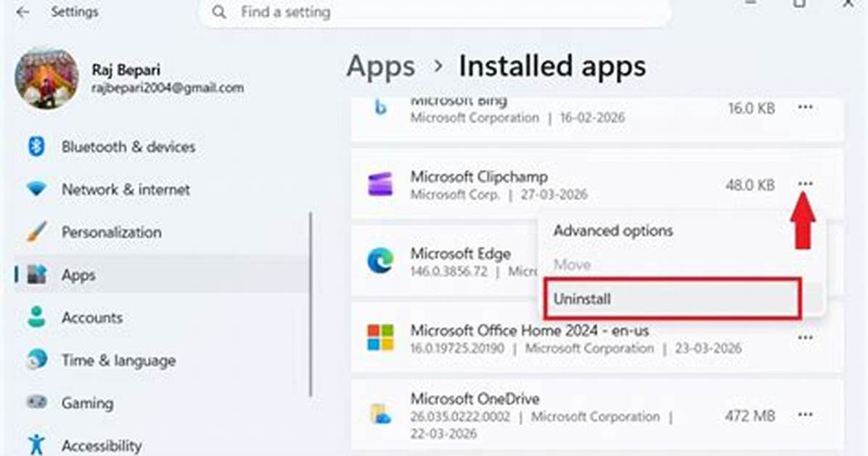Select Microsoft OneDrive app name

pos(475,399)
